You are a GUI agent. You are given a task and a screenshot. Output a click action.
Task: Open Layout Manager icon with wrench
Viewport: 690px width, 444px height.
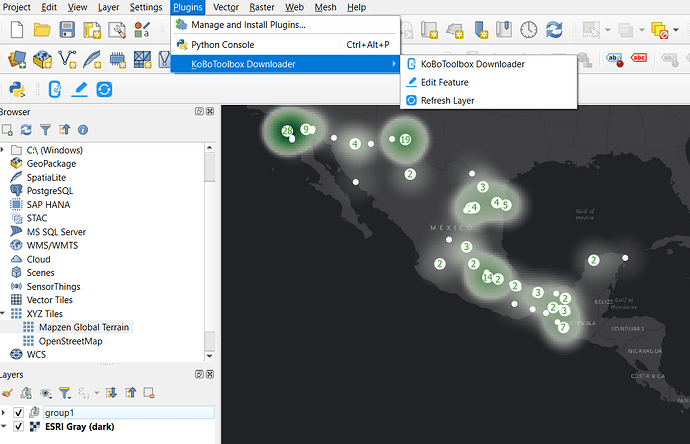coord(117,30)
